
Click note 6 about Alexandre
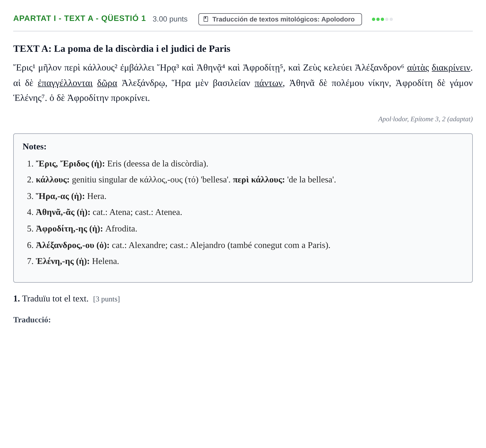[x=183, y=245]
